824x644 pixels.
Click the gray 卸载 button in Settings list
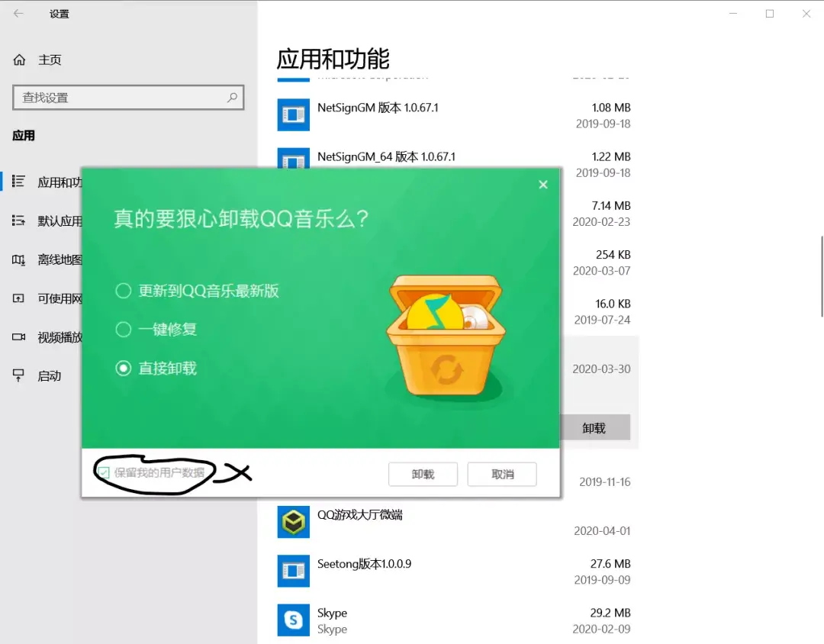pyautogui.click(x=595, y=427)
